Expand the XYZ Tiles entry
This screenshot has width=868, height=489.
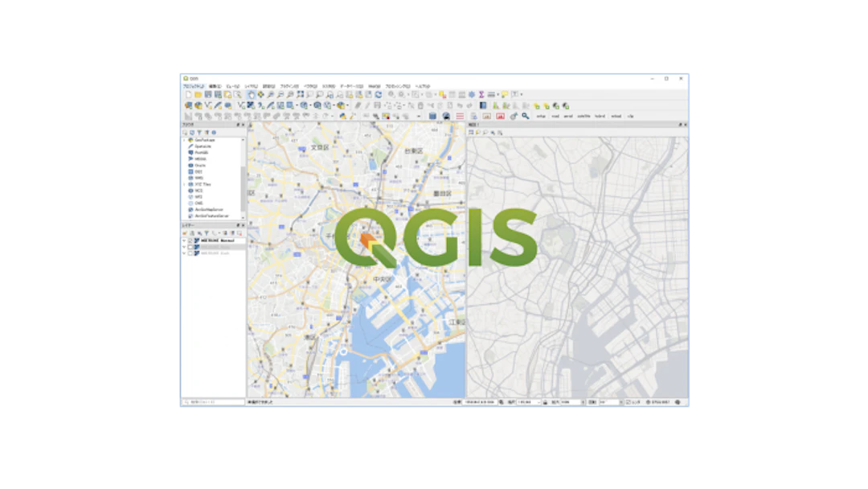click(183, 183)
